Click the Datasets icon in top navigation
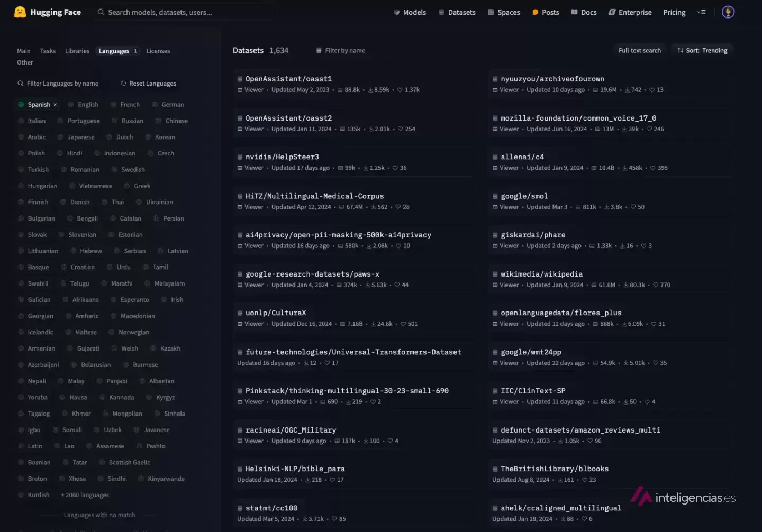762x532 pixels. pyautogui.click(x=441, y=12)
